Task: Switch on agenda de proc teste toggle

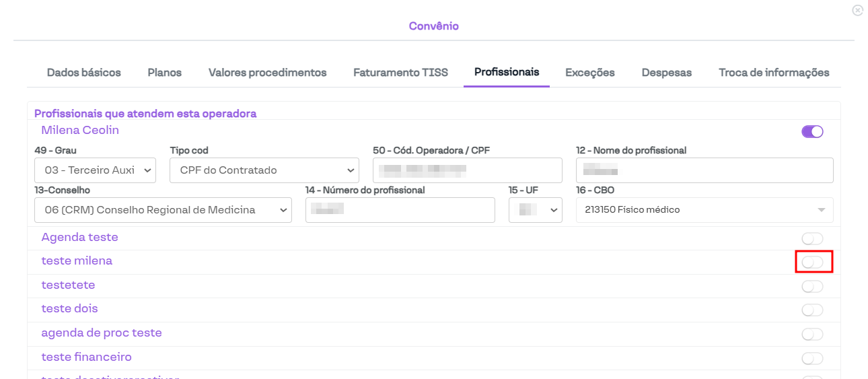Action: [x=812, y=335]
